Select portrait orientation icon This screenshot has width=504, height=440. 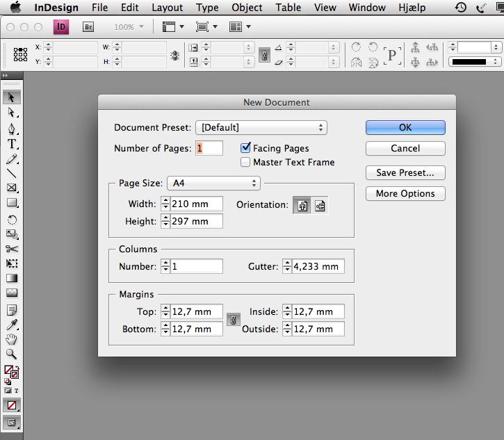click(x=302, y=205)
